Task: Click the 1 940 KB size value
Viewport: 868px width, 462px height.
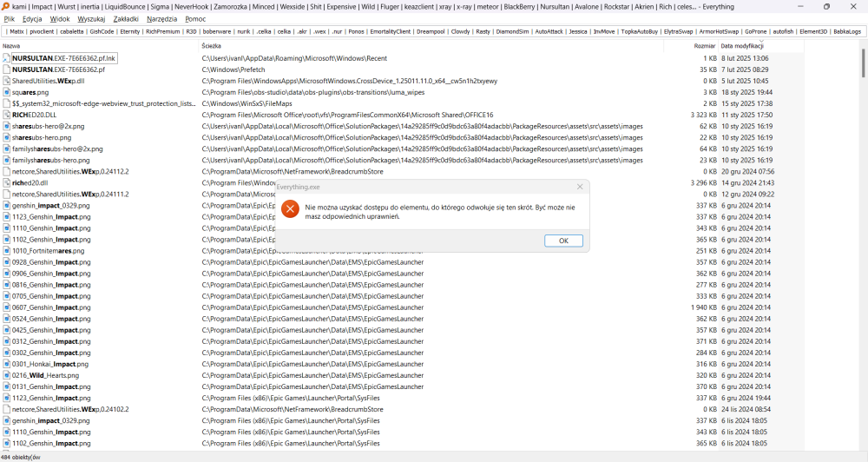Action: [704, 307]
